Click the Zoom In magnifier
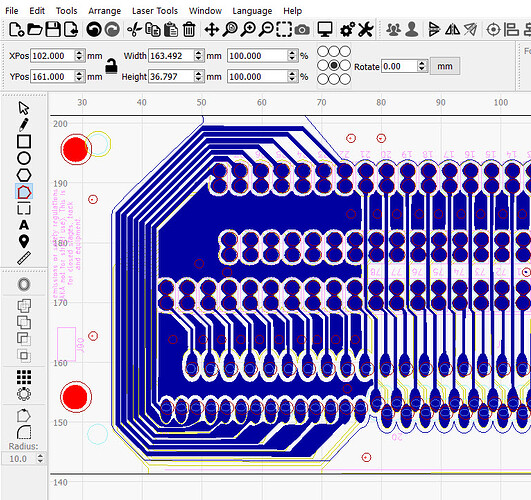This screenshot has height=500, width=531. [x=248, y=29]
